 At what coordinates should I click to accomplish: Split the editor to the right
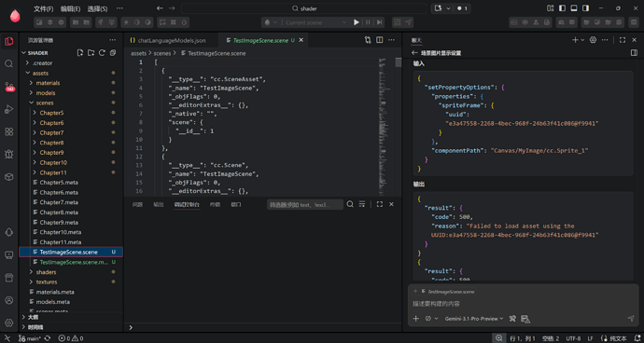click(380, 40)
